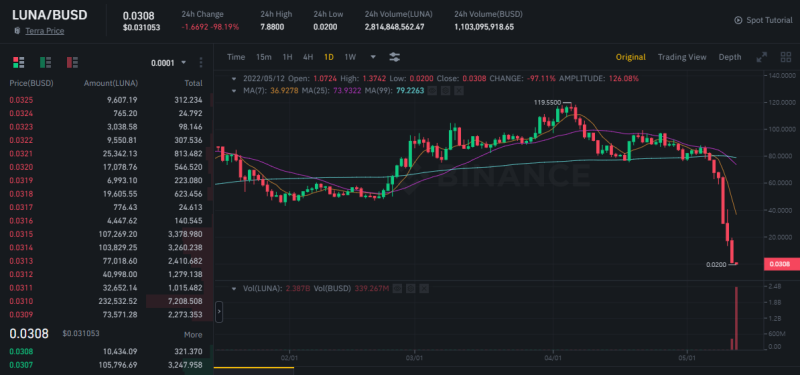
Task: Click the horizontal chart scrollbar at bottom
Action: click(254, 367)
